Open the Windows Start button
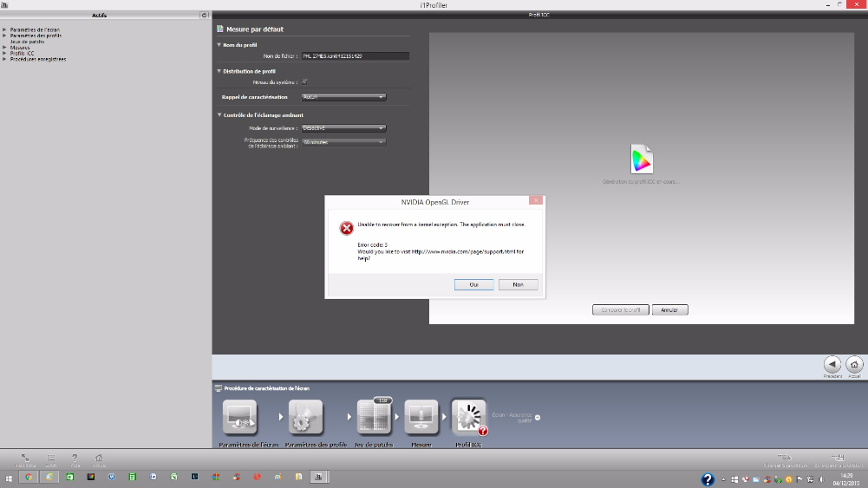The height and width of the screenshot is (488, 868). coord(9,478)
